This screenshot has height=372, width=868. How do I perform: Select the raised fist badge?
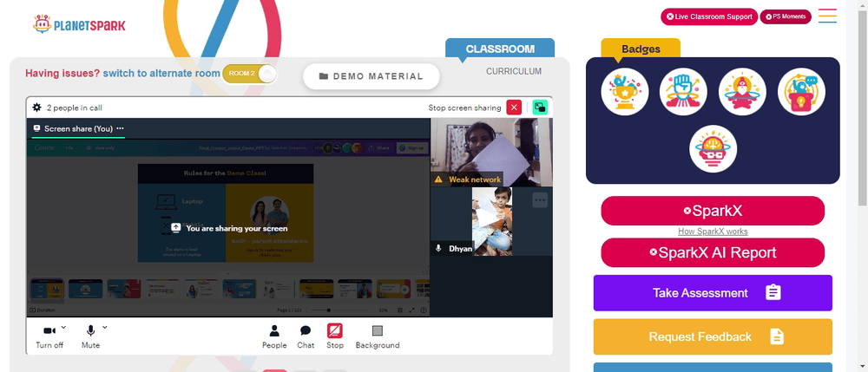pyautogui.click(x=683, y=92)
